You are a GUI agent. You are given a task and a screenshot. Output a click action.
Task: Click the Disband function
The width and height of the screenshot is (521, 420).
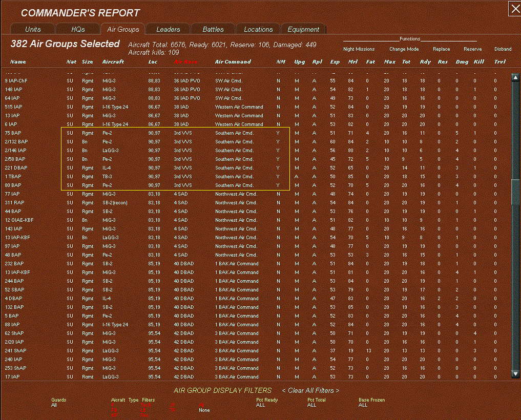503,49
